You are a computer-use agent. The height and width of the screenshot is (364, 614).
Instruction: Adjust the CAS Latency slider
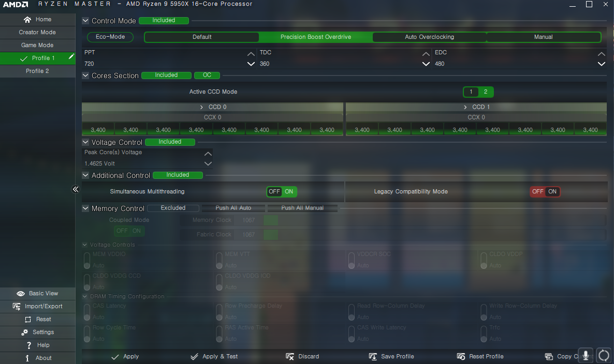87,312
